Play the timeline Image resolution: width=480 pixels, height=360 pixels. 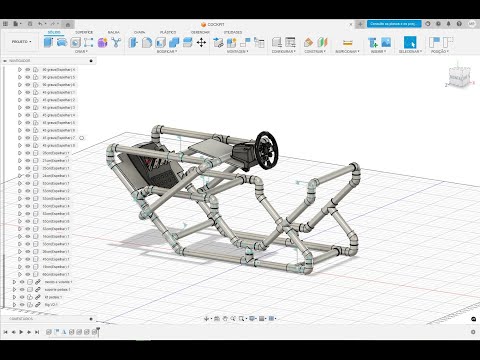coord(21,332)
